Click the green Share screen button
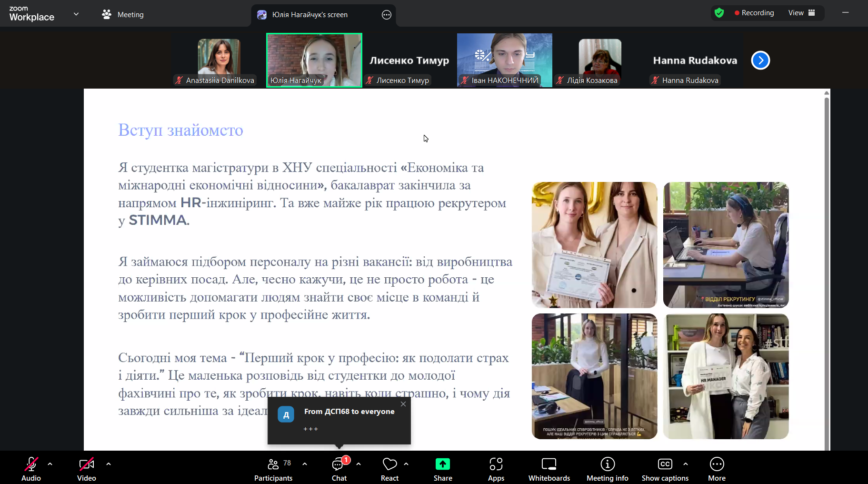The image size is (868, 484). point(442,469)
